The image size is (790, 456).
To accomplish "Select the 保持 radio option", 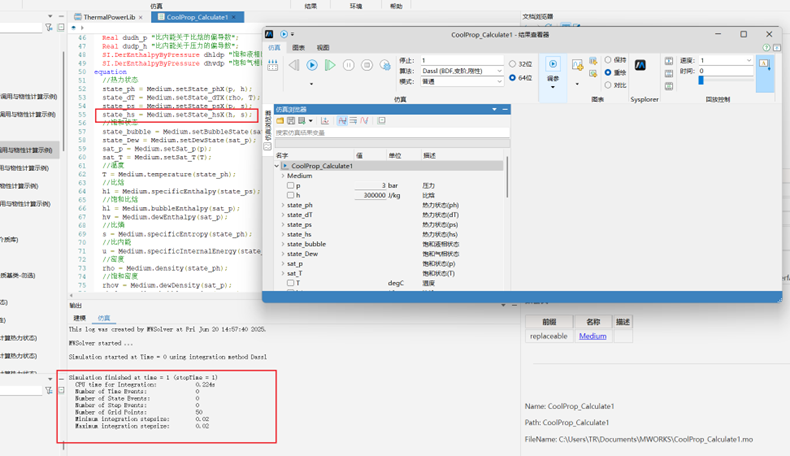I will pyautogui.click(x=608, y=60).
